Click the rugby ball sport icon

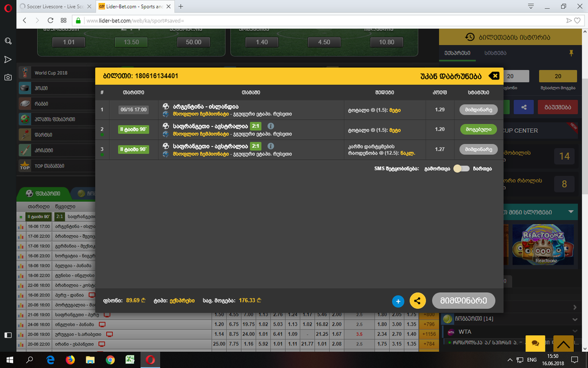tap(25, 103)
